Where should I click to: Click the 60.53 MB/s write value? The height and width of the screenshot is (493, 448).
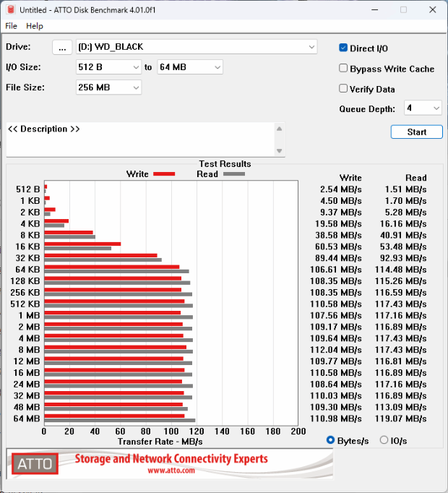click(x=338, y=246)
